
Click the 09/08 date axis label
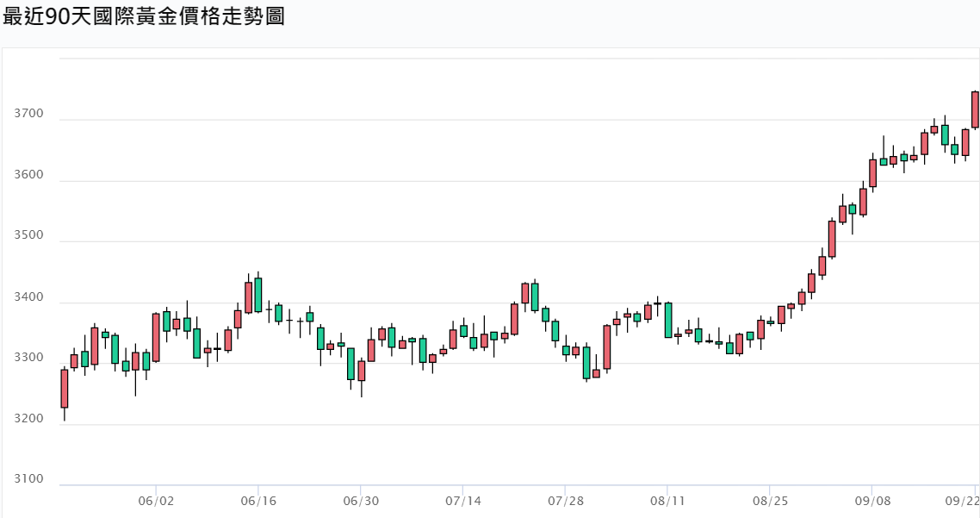click(x=872, y=501)
